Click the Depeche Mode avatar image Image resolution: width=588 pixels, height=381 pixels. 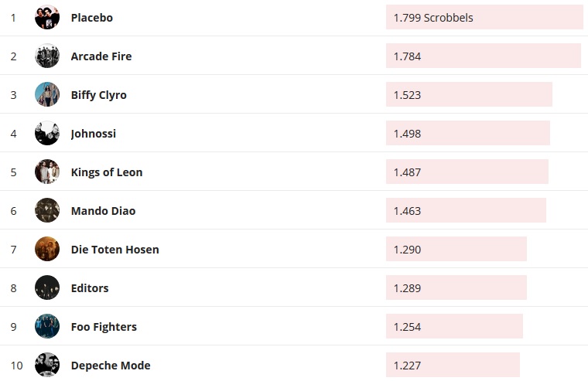pos(47,365)
